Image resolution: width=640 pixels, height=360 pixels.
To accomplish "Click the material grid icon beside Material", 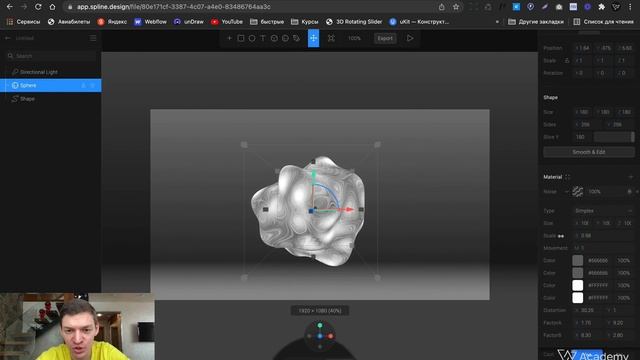I will (568, 177).
